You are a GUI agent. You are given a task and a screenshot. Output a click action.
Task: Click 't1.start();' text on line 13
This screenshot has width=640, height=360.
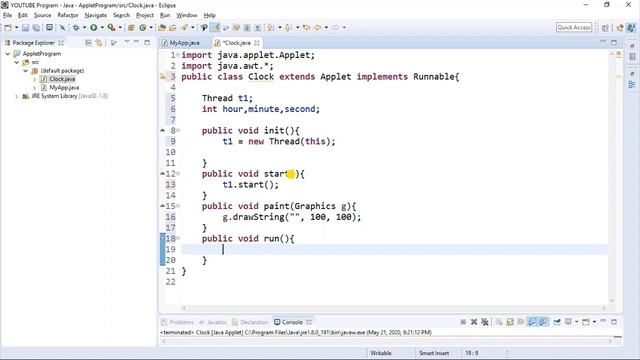251,185
